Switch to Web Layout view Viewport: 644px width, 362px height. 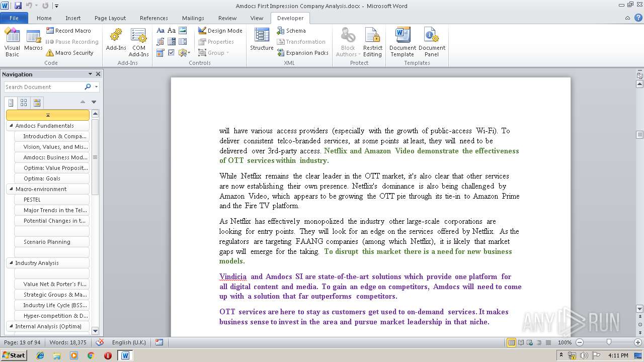click(x=529, y=342)
